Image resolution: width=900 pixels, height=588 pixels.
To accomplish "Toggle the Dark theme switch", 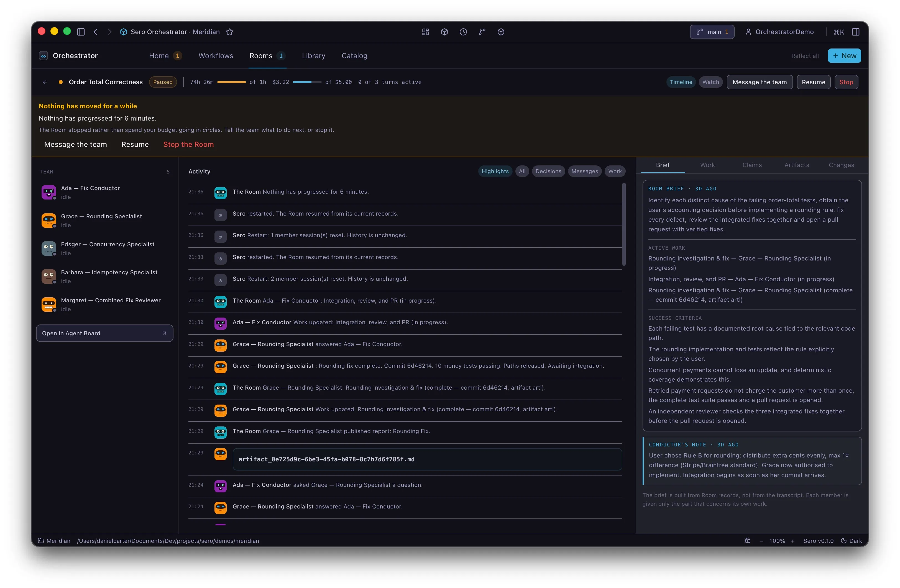I will tap(851, 541).
